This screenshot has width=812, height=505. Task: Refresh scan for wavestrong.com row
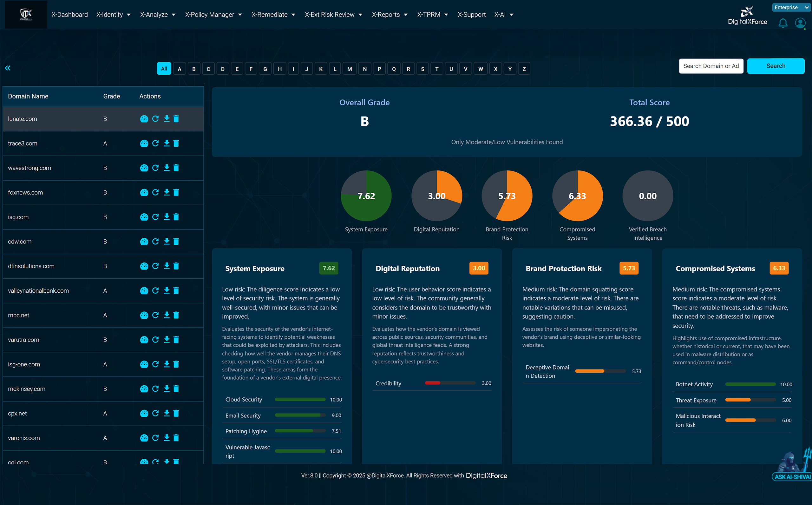[x=155, y=168]
